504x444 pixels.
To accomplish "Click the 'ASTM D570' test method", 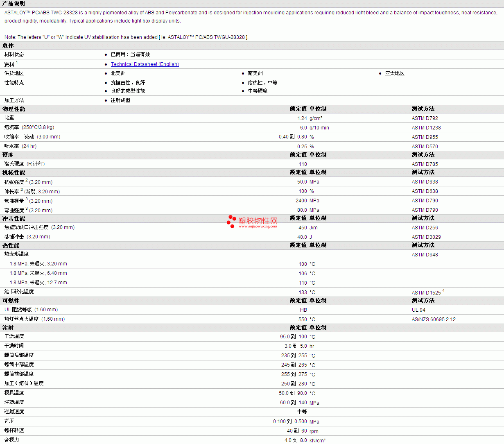I will [425, 147].
